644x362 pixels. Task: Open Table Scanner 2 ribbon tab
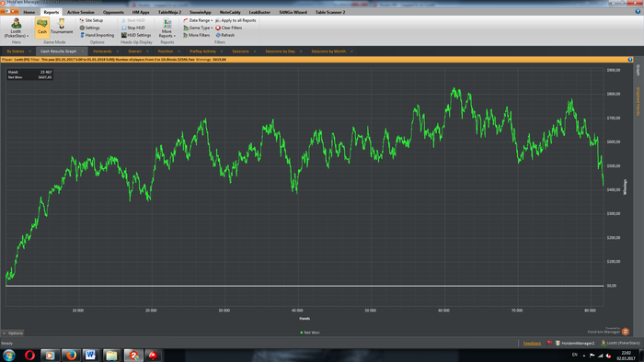[x=330, y=12]
